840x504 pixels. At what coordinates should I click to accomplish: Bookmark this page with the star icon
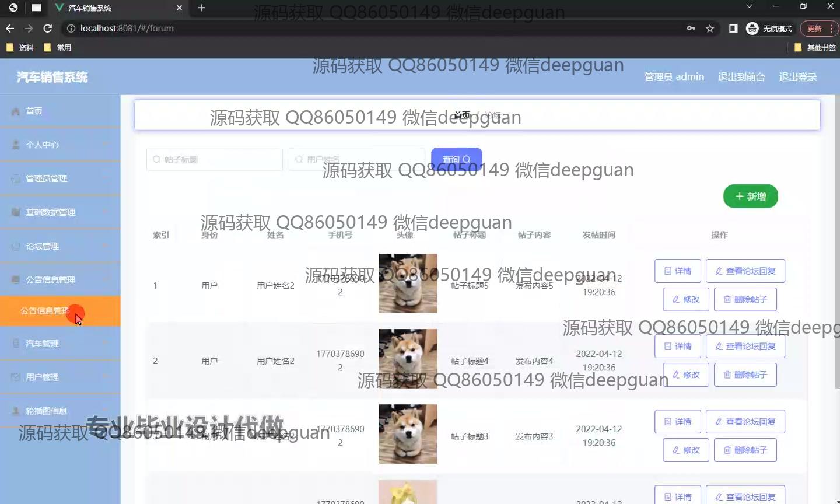tap(710, 29)
